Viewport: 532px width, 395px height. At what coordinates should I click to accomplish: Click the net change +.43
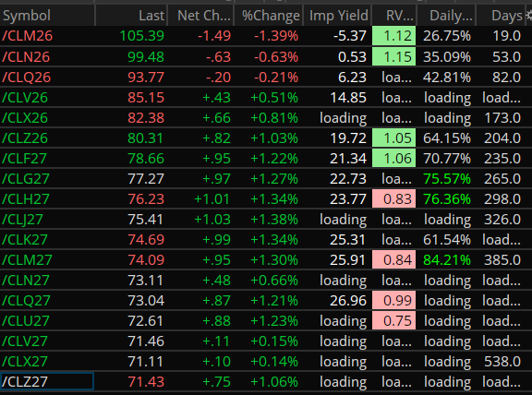(x=216, y=98)
